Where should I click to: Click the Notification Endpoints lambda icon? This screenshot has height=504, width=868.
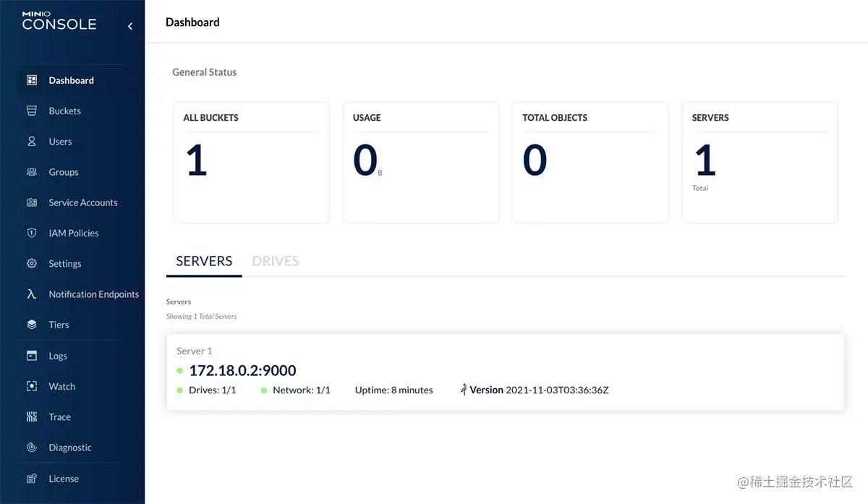pos(31,294)
